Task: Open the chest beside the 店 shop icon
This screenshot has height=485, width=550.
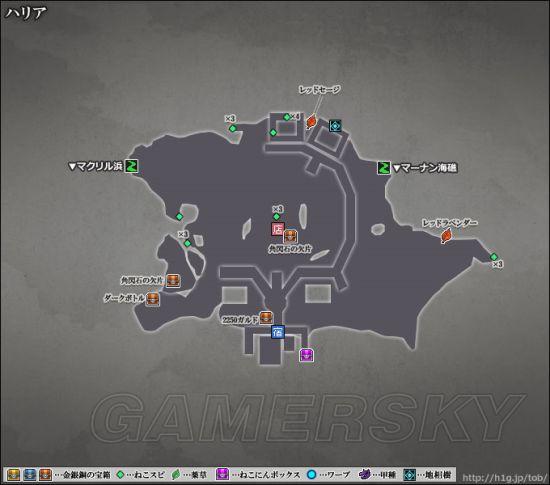Action: 290,237
